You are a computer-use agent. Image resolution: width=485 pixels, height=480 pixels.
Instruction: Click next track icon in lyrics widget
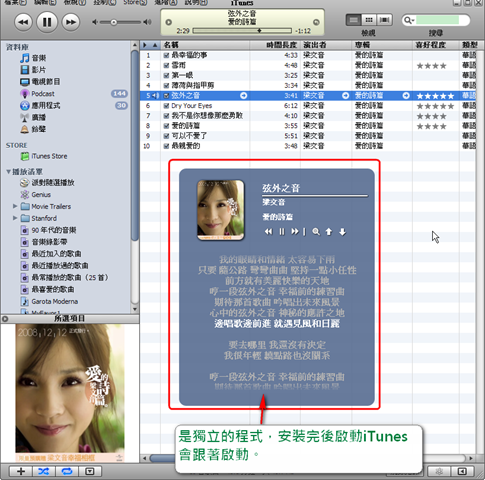295,231
